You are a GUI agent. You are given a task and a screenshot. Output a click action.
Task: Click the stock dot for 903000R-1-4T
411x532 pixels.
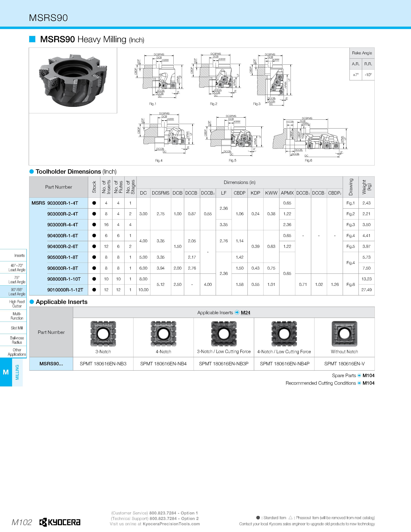pos(94,203)
